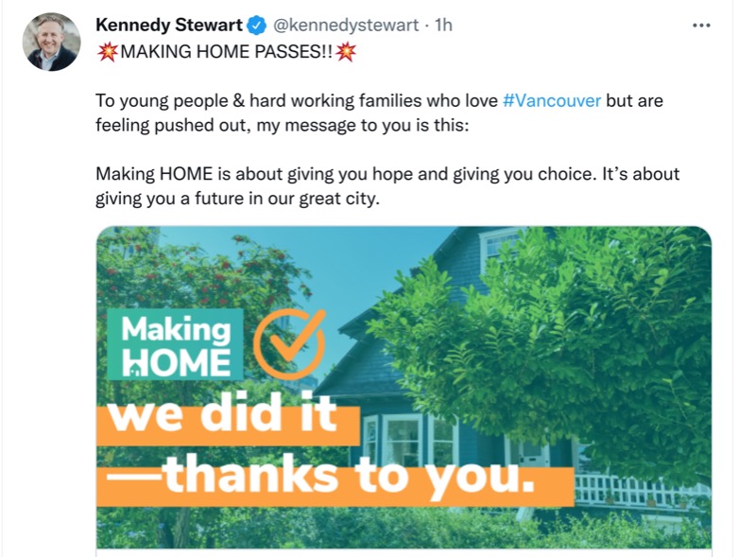Viewport: 756px width, 557px height.
Task: Follow the #Vancouver hashtag link
Action: (552, 100)
